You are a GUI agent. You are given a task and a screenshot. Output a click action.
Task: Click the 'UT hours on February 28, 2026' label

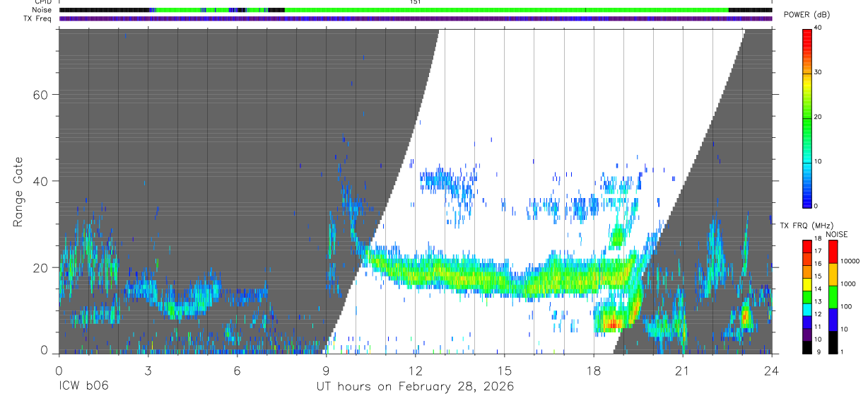[414, 387]
